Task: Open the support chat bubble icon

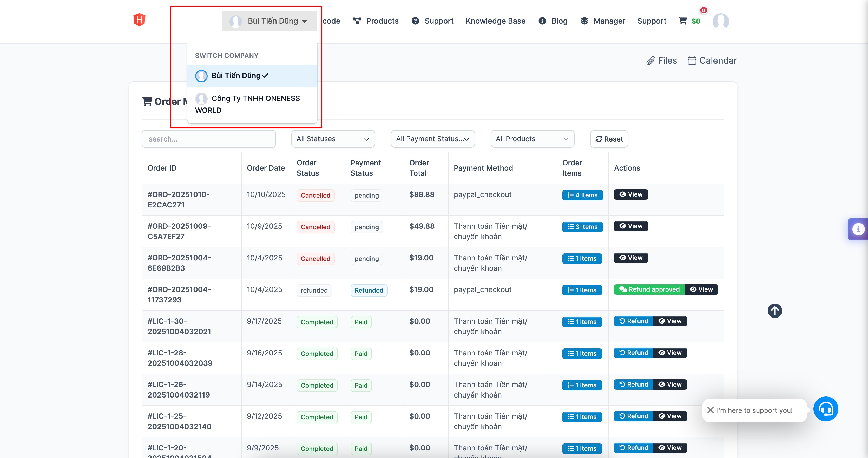Action: [x=826, y=409]
